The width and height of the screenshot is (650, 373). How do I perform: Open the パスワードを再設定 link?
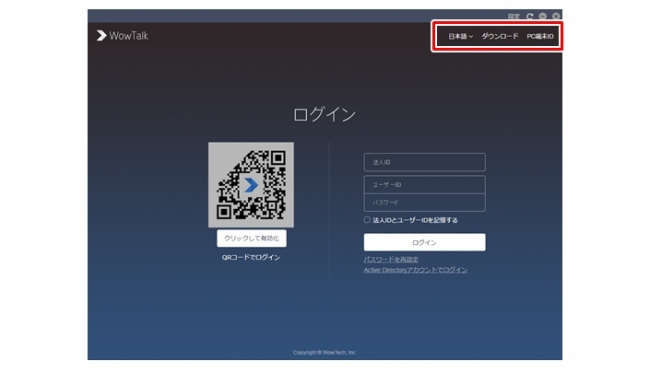(391, 259)
